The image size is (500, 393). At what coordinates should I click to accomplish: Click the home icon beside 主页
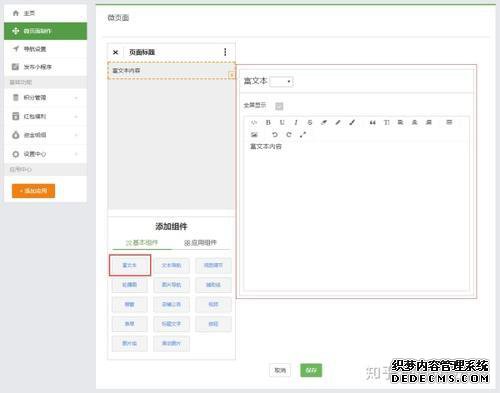16,13
